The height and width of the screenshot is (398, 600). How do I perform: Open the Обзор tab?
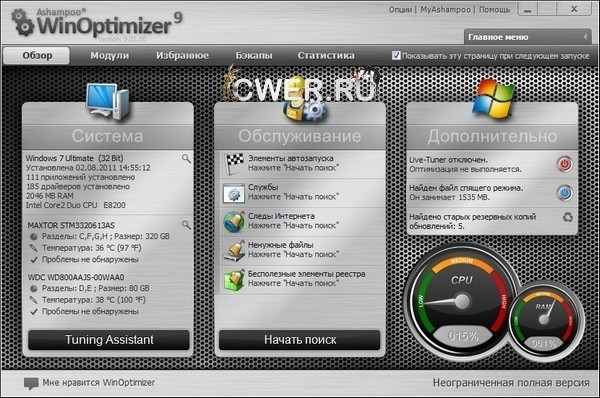37,55
